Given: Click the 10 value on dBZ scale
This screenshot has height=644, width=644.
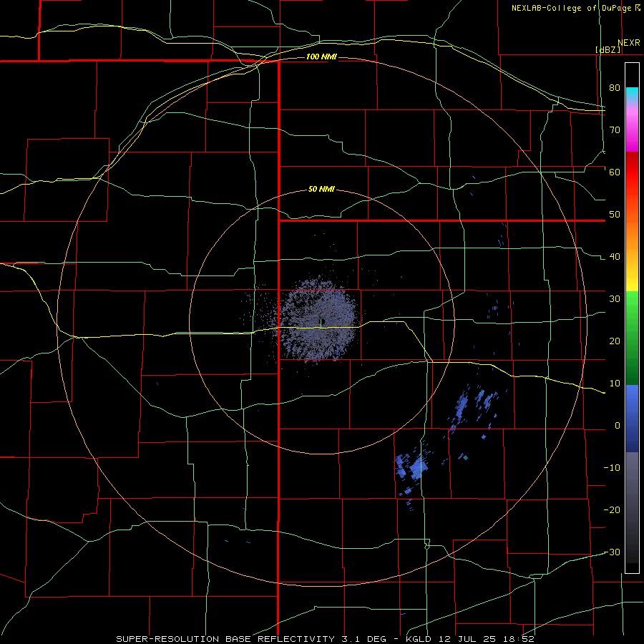Looking at the screenshot, I should click(615, 384).
